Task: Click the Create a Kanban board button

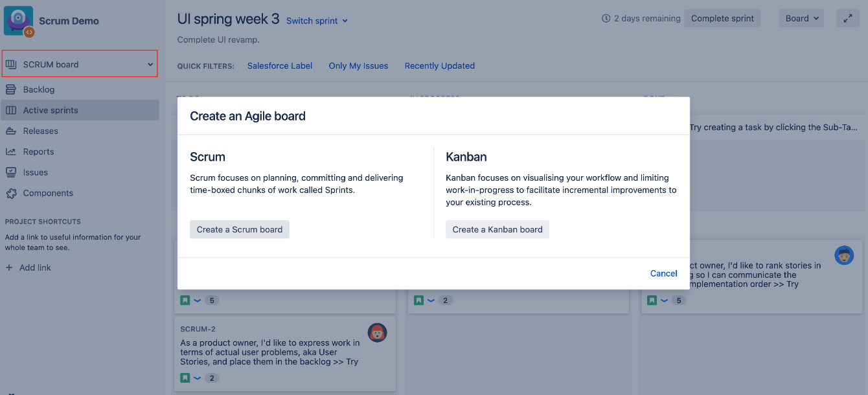Action: point(497,229)
